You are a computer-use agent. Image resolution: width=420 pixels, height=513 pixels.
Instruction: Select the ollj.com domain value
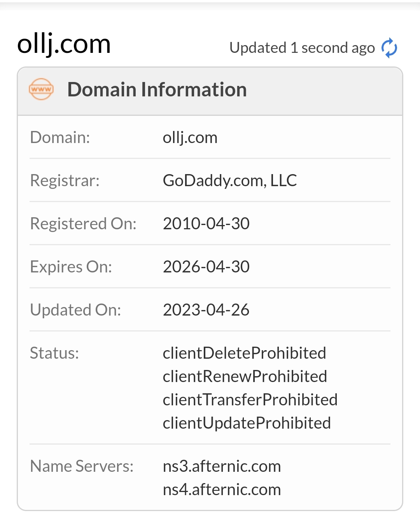tap(190, 138)
